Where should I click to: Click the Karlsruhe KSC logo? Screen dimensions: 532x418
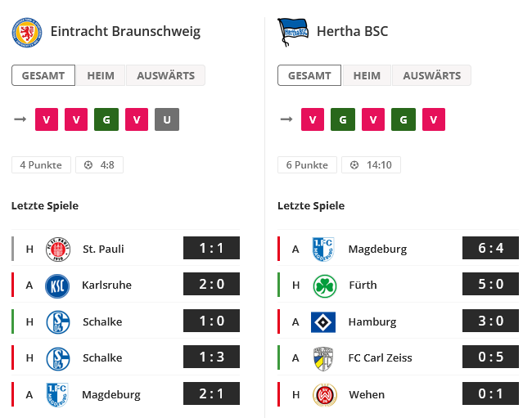pyautogui.click(x=57, y=285)
